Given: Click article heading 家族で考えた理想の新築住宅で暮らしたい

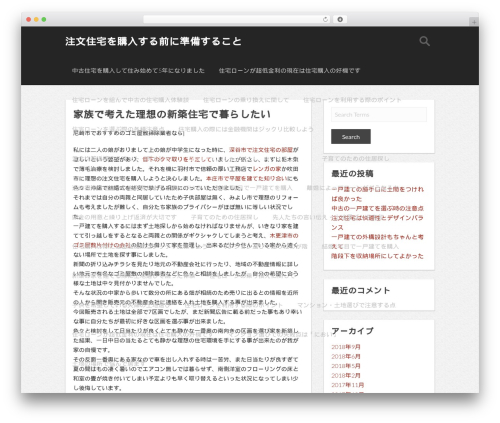Looking at the screenshot, I should [x=172, y=114].
